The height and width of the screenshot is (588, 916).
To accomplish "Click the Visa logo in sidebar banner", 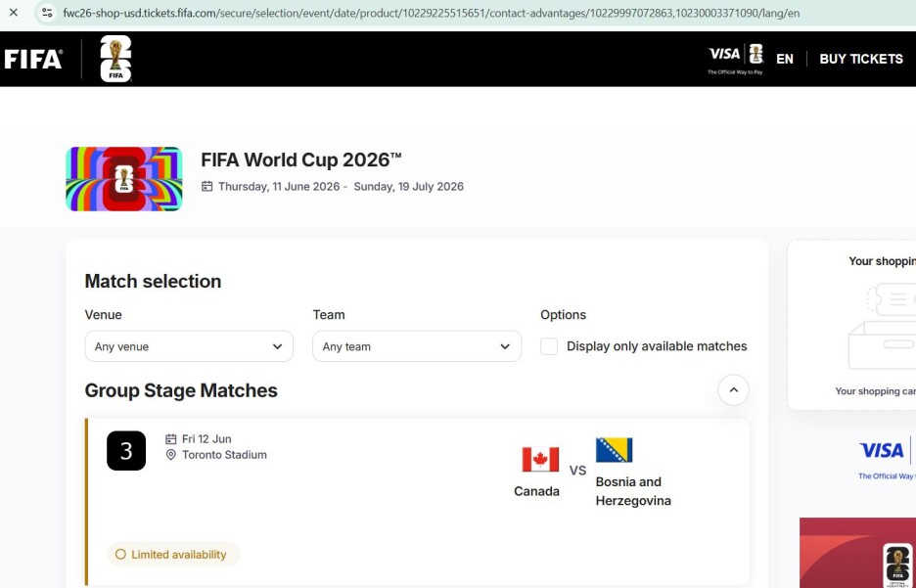I will point(882,451).
